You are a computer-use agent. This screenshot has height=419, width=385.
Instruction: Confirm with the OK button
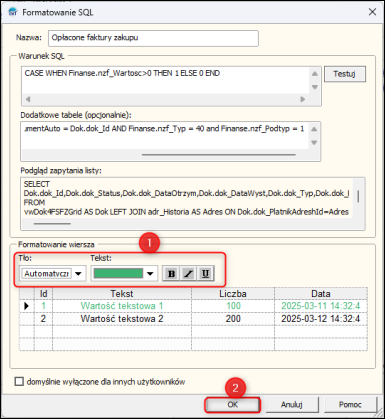coord(232,405)
